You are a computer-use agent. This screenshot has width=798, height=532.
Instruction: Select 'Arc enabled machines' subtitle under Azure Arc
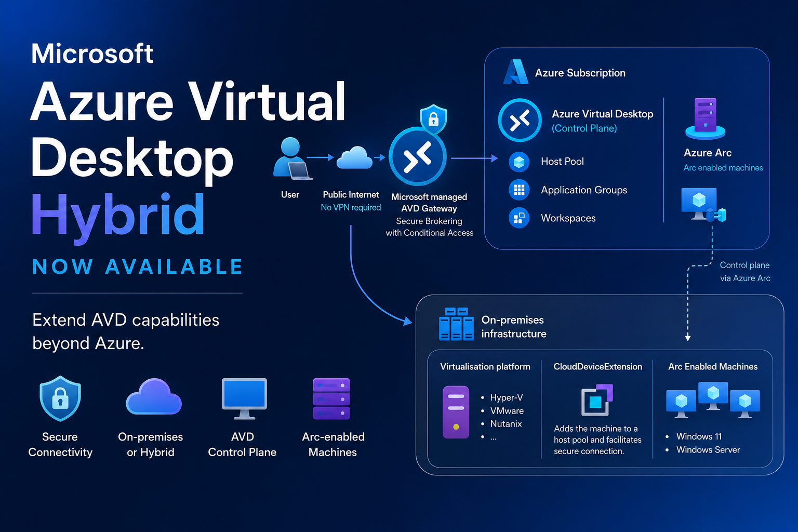pos(723,168)
